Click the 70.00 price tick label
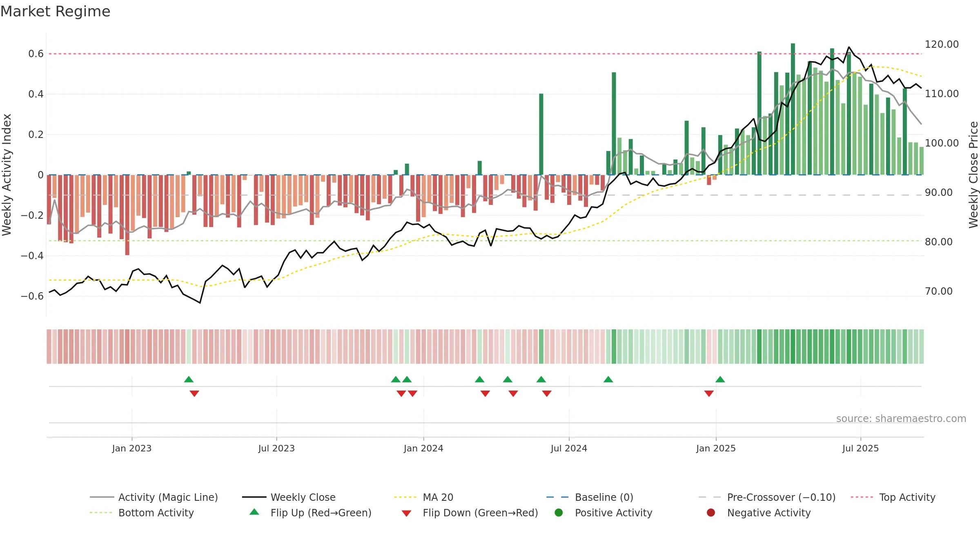This screenshot has width=980, height=551. click(x=938, y=291)
